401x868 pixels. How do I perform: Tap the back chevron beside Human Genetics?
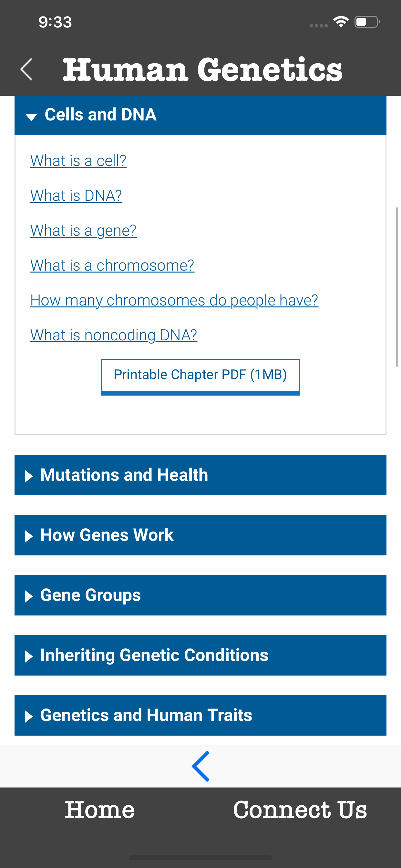[x=26, y=69]
